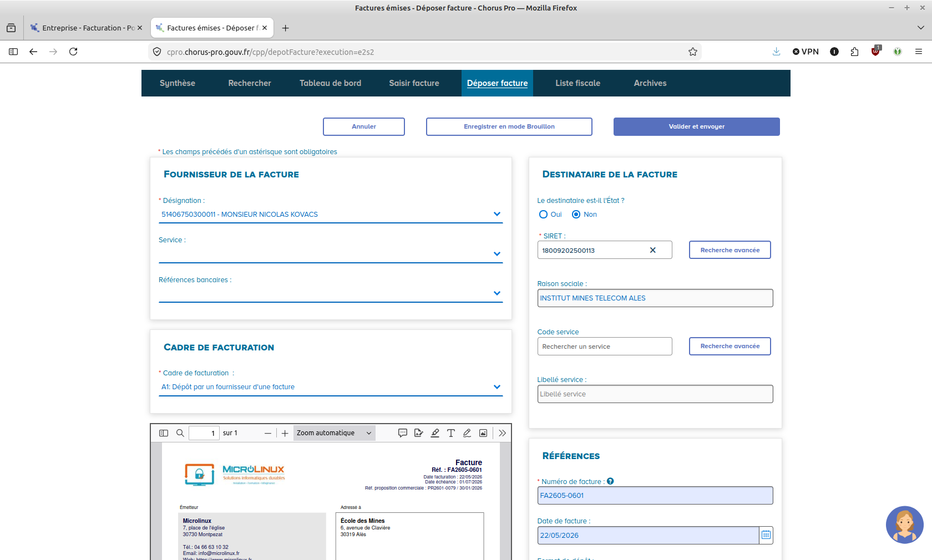The height and width of the screenshot is (560, 932).
Task: Select the PDF text tool
Action: click(x=451, y=433)
